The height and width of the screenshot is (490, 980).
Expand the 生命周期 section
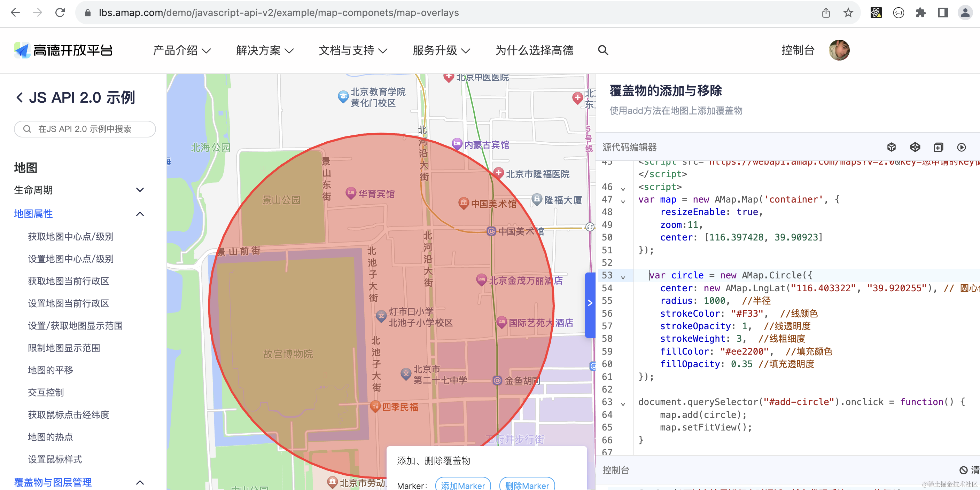pos(140,190)
